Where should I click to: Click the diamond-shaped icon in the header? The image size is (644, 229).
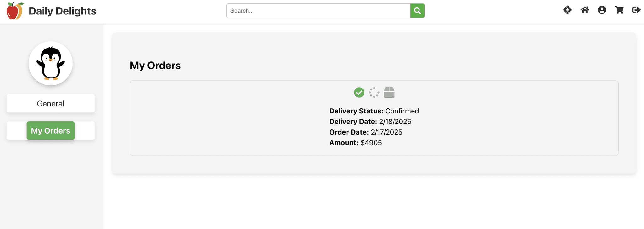point(567,10)
